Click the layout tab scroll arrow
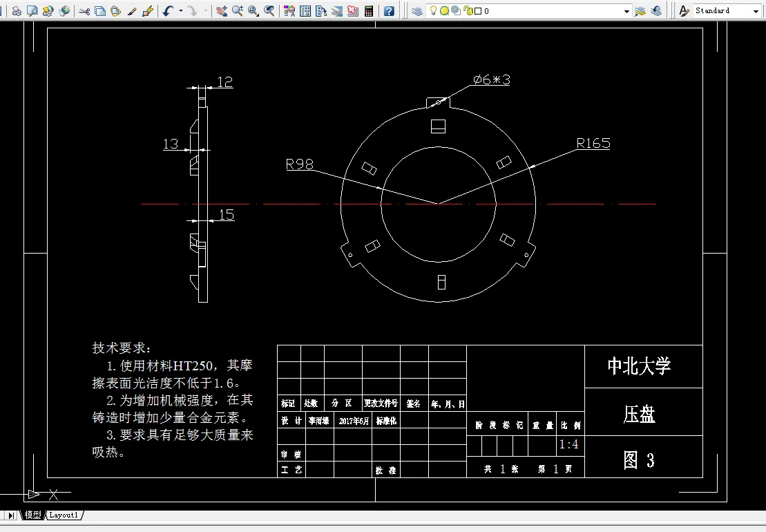 11,515
